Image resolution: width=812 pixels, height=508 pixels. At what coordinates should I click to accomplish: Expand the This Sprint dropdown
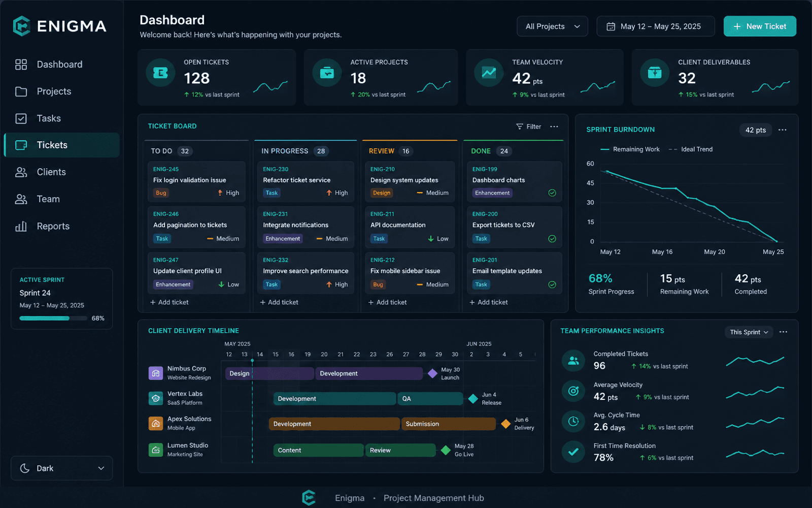coord(749,332)
